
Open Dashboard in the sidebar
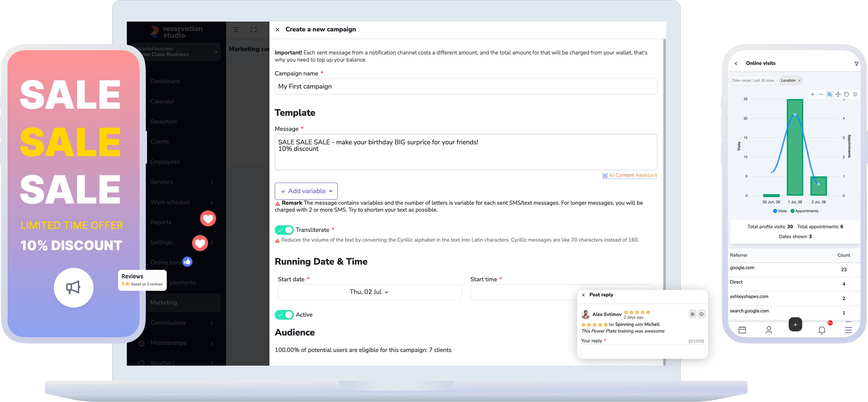click(165, 81)
